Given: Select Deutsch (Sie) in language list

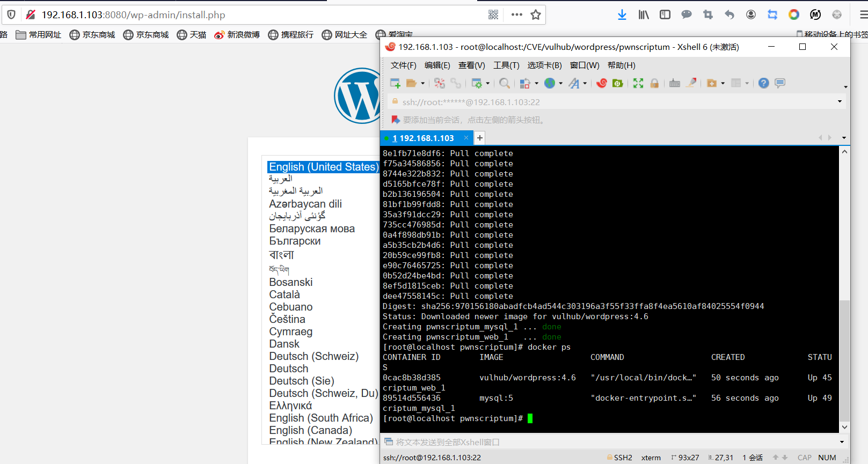Looking at the screenshot, I should coord(302,381).
